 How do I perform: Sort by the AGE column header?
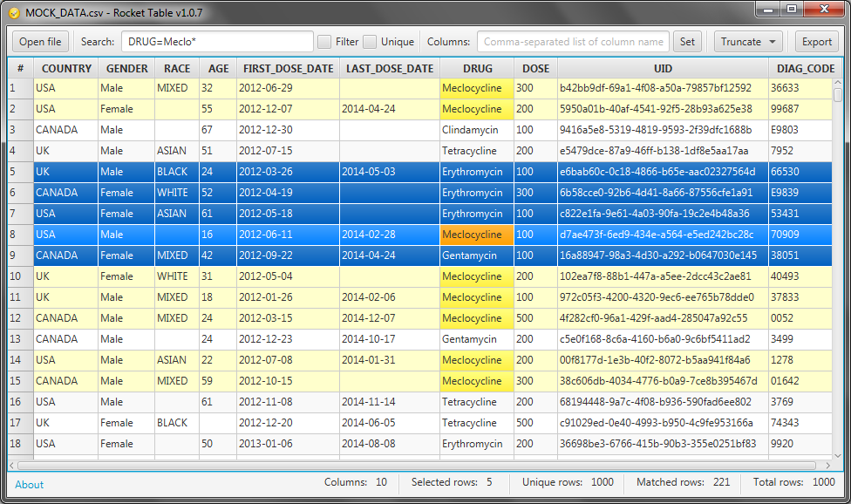point(218,68)
